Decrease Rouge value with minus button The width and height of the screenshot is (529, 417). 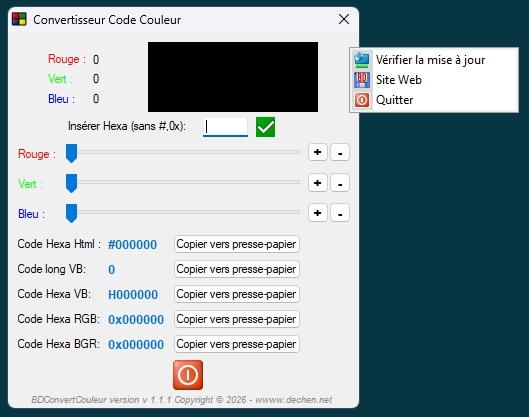[340, 152]
